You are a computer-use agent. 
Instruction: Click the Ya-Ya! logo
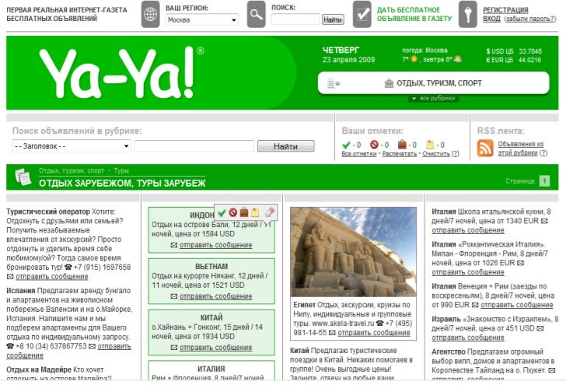pos(121,73)
